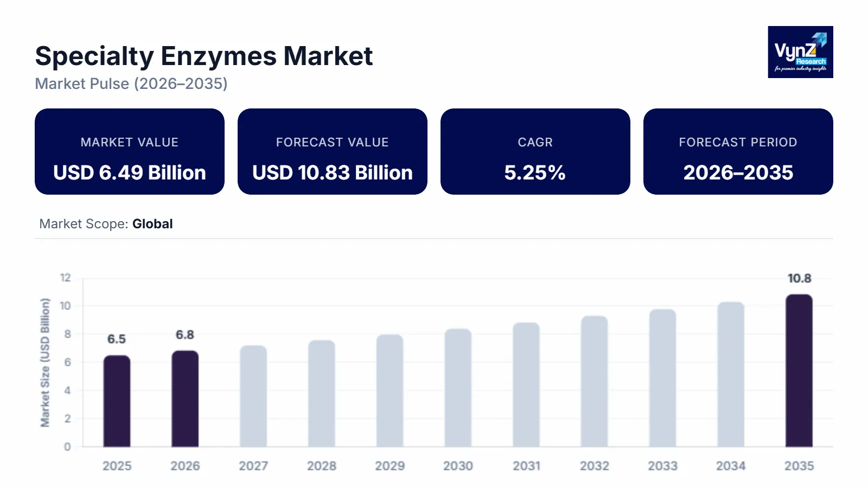Select the Forecast Value USD 10.83 Billion card
The height and width of the screenshot is (488, 868).
pyautogui.click(x=332, y=152)
